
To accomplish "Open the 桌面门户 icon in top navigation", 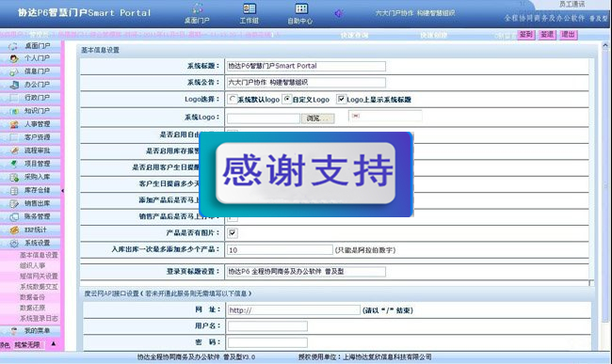I will (198, 8).
